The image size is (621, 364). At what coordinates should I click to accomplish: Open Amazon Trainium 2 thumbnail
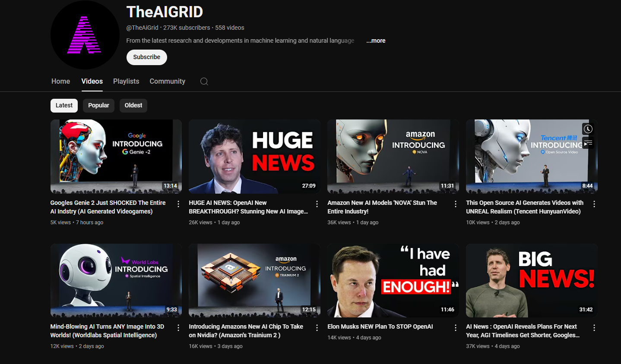click(255, 280)
